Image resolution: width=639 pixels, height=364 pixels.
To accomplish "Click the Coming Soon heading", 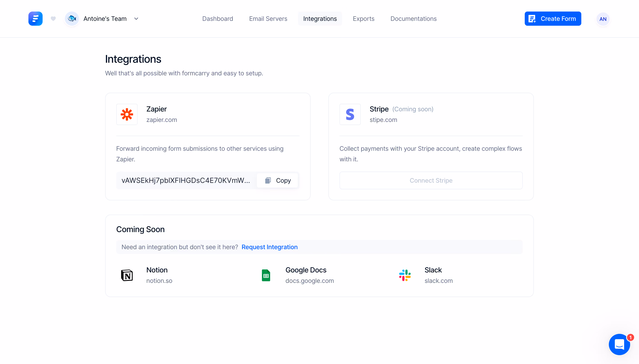I will point(140,229).
